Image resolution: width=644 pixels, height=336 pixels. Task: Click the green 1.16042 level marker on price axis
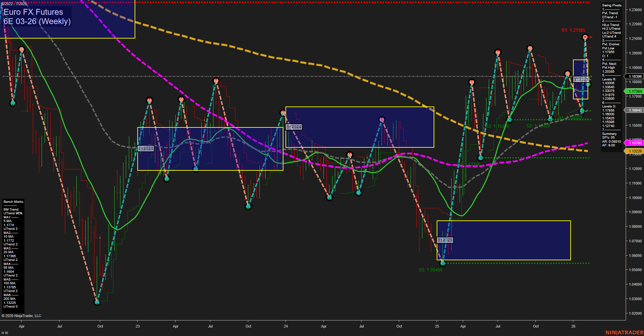pyautogui.click(x=634, y=110)
